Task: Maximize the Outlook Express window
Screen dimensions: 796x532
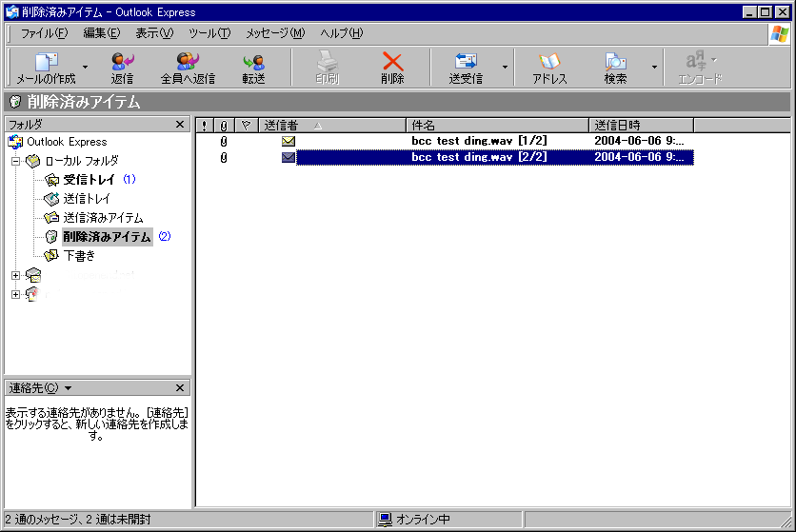Action: [x=766, y=12]
